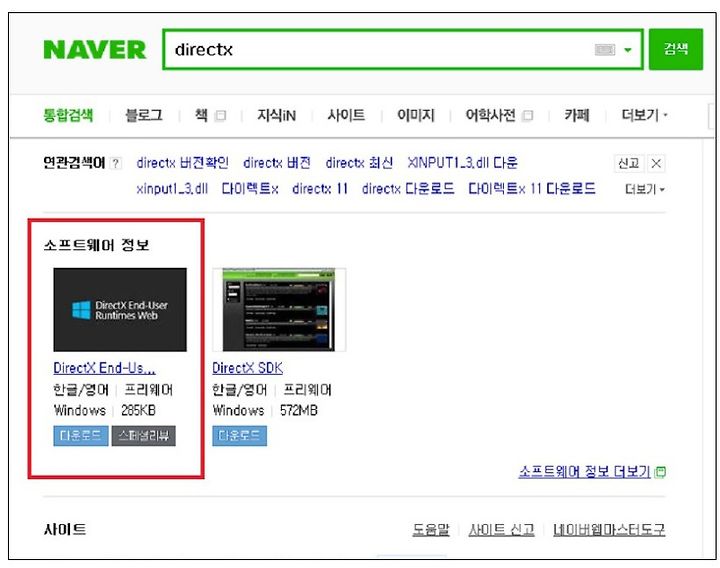Click the 신고 report button
The image size is (720, 568).
[629, 163]
